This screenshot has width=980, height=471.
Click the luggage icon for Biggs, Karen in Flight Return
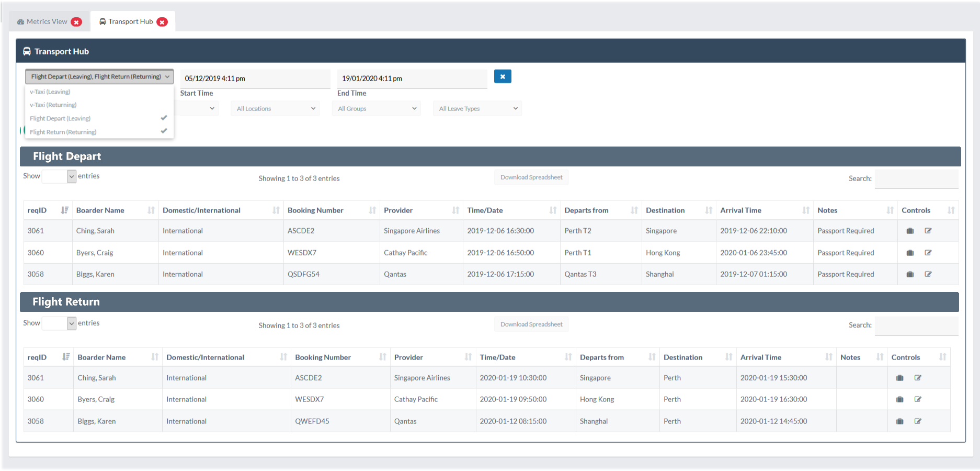pos(900,421)
